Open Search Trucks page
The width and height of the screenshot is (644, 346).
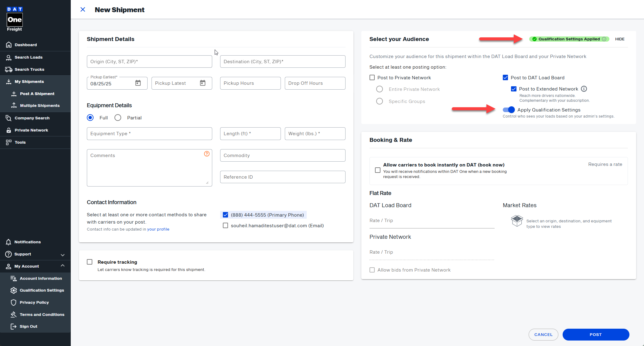[35, 69]
